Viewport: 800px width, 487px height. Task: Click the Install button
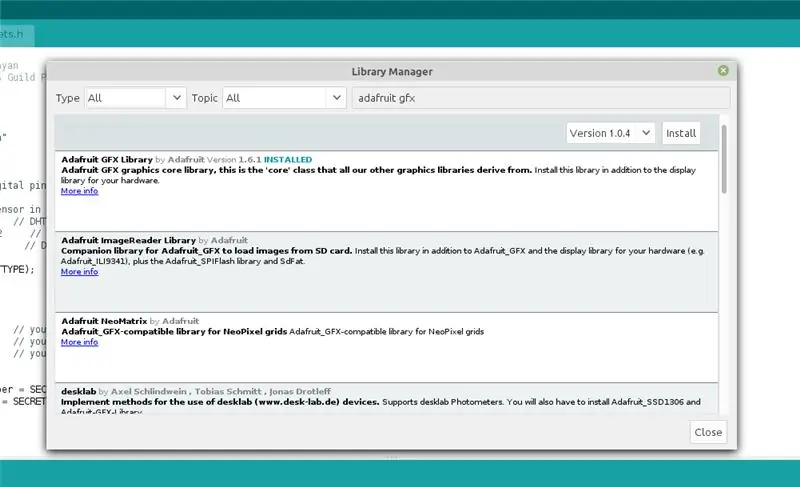[x=681, y=133]
